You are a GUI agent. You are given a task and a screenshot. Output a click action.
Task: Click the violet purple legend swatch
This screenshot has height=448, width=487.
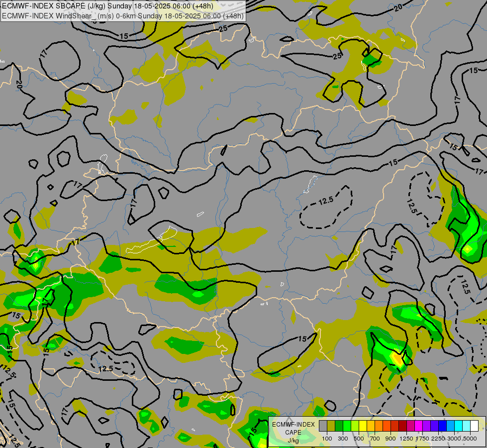point(427,426)
